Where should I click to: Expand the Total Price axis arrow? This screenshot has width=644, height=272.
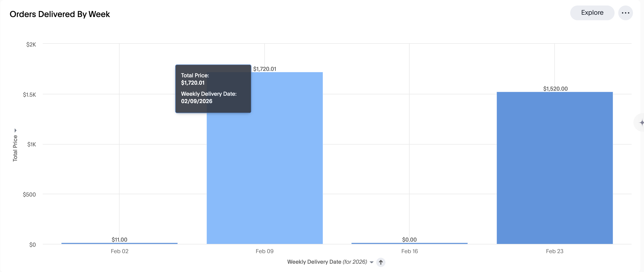pos(15,130)
